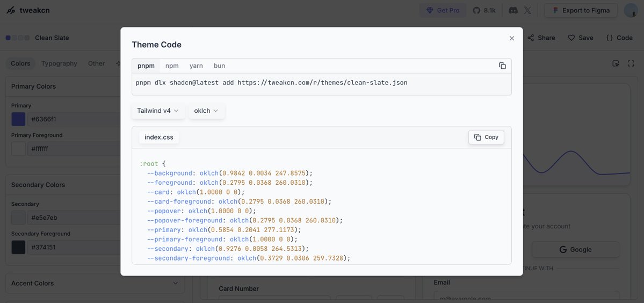Click the fullscreen preview icon
The width and height of the screenshot is (644, 303).
click(x=631, y=63)
